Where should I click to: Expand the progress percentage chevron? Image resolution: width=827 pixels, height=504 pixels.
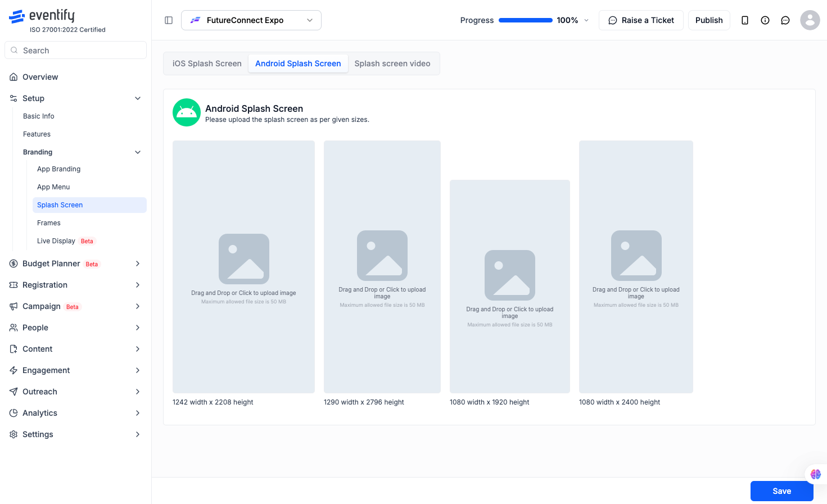(586, 20)
